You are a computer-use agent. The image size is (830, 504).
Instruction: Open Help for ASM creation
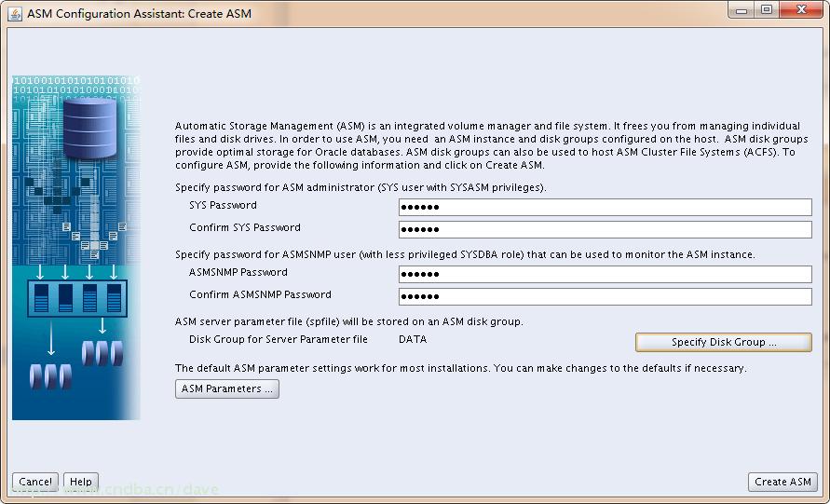81,482
